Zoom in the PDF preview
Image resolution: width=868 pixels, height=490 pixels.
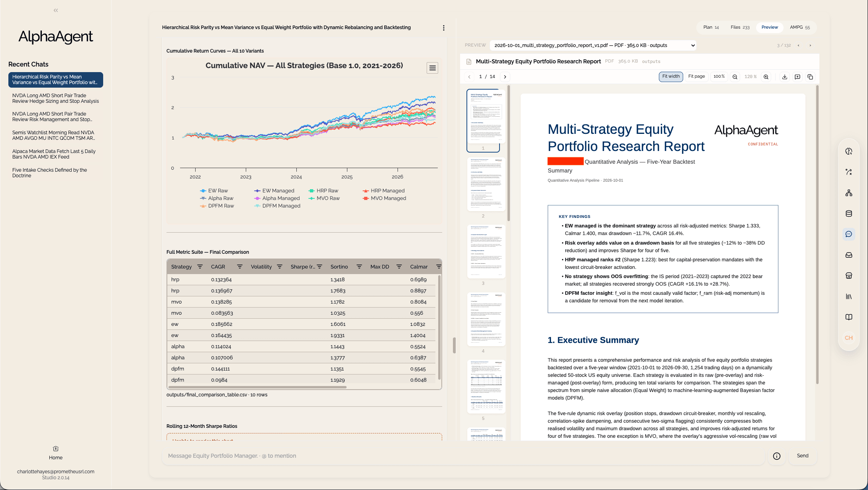click(x=766, y=77)
